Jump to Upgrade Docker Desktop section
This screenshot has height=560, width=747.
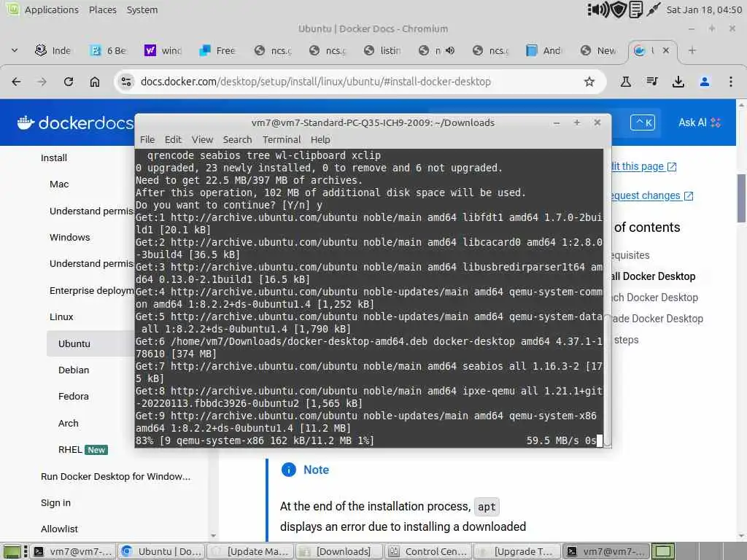pyautogui.click(x=657, y=319)
